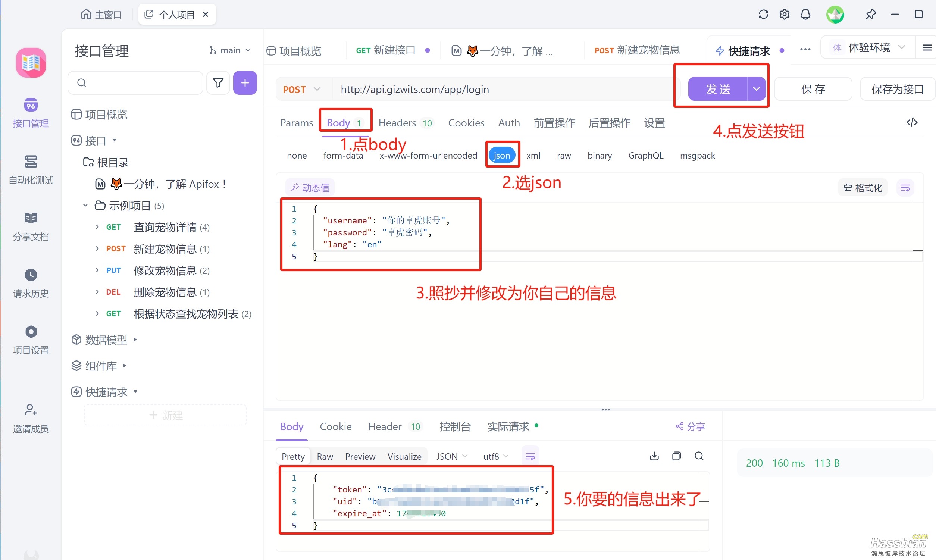
Task: Open the send button dropdown arrow
Action: pos(757,89)
